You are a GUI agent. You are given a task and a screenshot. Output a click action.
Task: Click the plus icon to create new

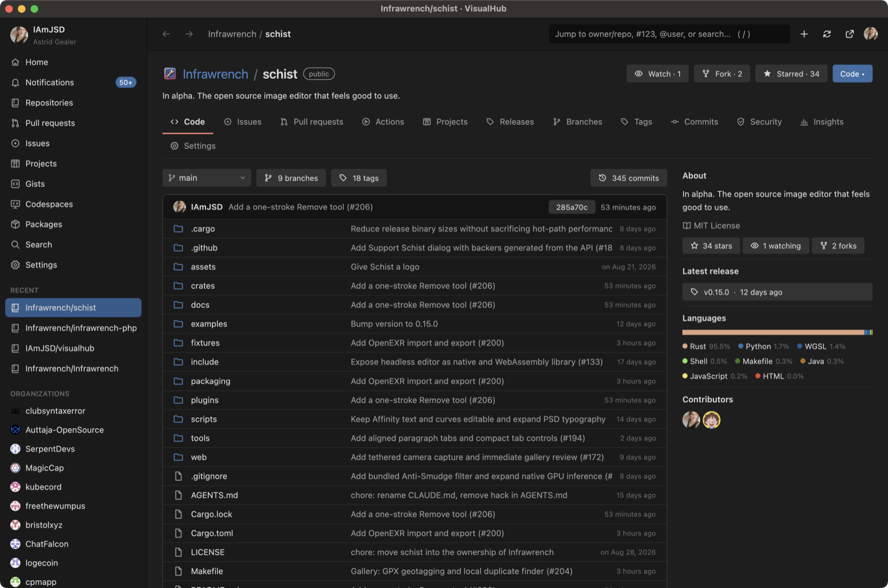pos(804,34)
